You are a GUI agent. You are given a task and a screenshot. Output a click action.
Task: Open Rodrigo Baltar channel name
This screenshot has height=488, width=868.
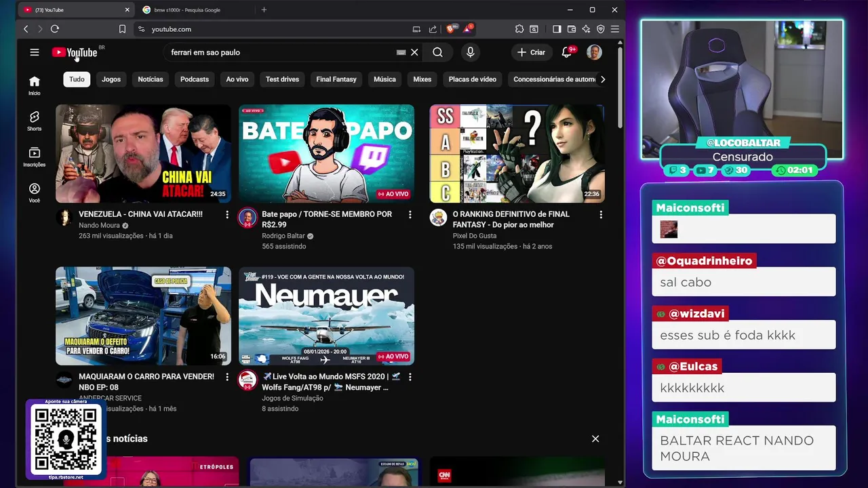click(x=283, y=236)
